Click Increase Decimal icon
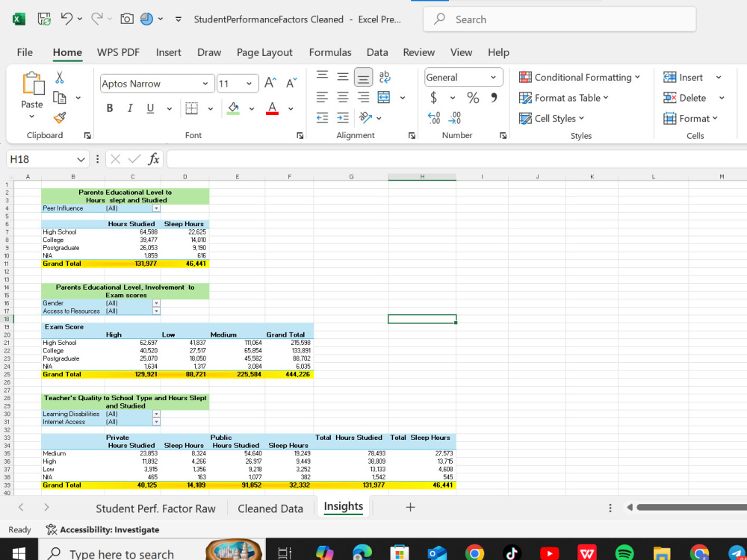Image resolution: width=747 pixels, height=560 pixels. pos(434,118)
